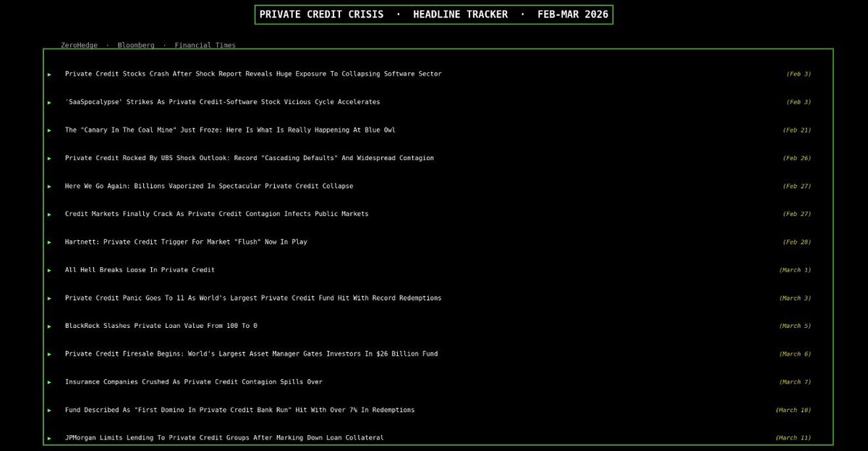Open 'Private Credit Stocks Crash After Shock Report' headline
The height and width of the screenshot is (451, 868).
[x=253, y=74]
